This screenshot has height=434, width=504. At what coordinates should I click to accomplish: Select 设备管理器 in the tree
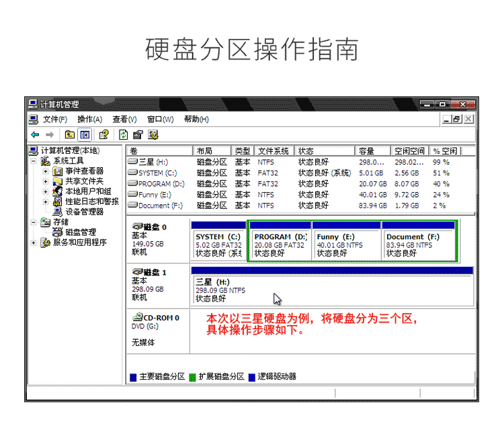click(x=85, y=212)
